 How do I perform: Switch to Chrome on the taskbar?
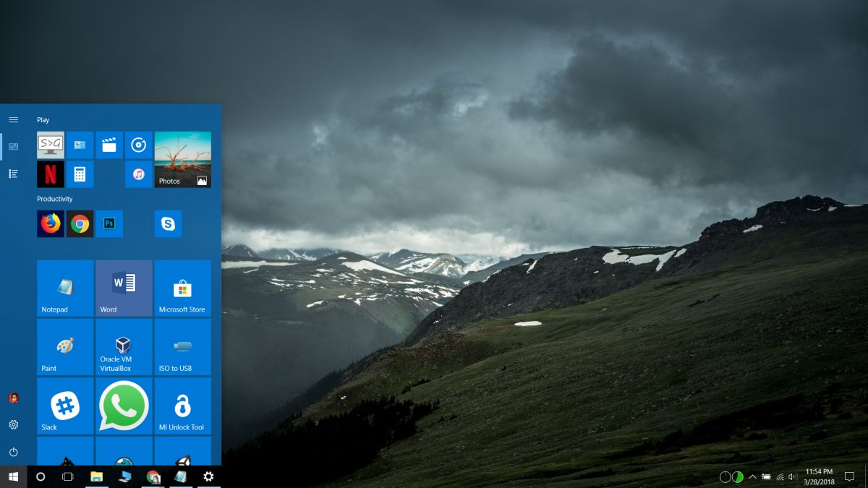pos(153,476)
